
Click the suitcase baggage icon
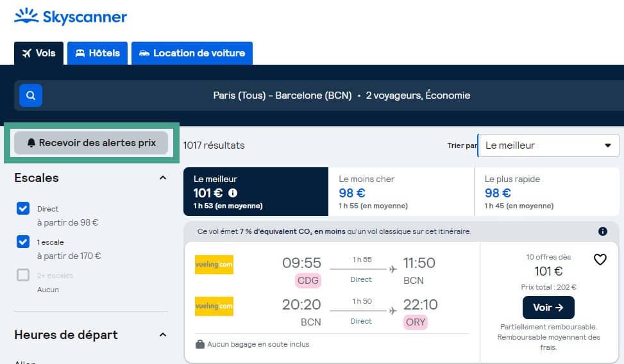point(200,344)
